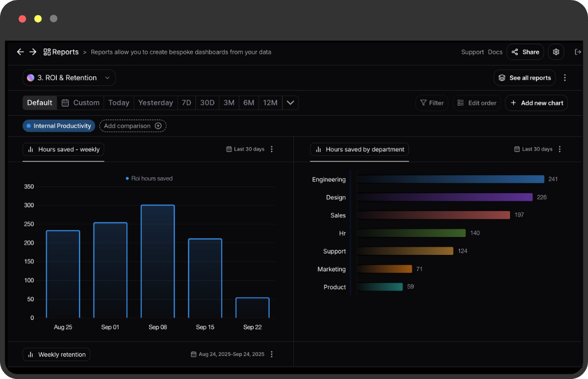This screenshot has width=588, height=379.
Task: Click the Sep 08 weekly bar
Action: tap(157, 261)
